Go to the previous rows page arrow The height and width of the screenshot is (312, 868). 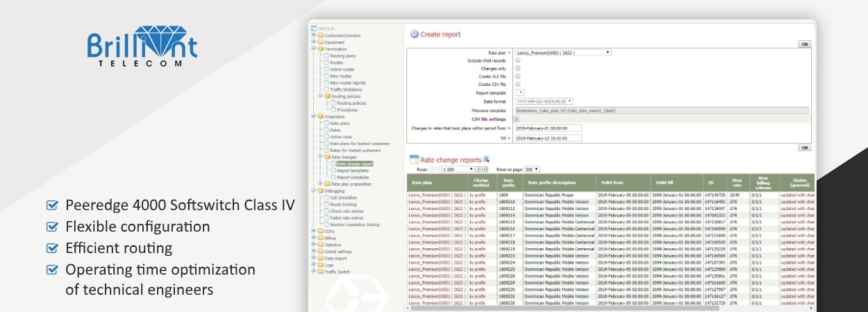pos(437,169)
